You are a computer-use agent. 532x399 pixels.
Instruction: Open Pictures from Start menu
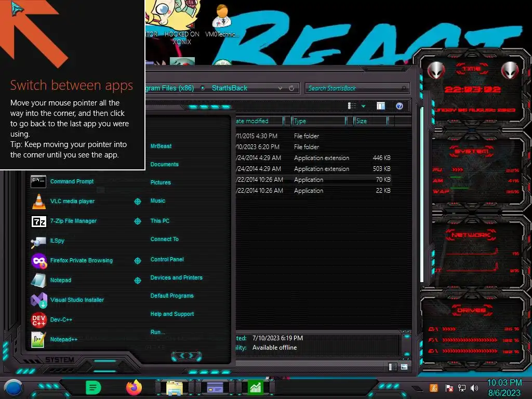161,182
